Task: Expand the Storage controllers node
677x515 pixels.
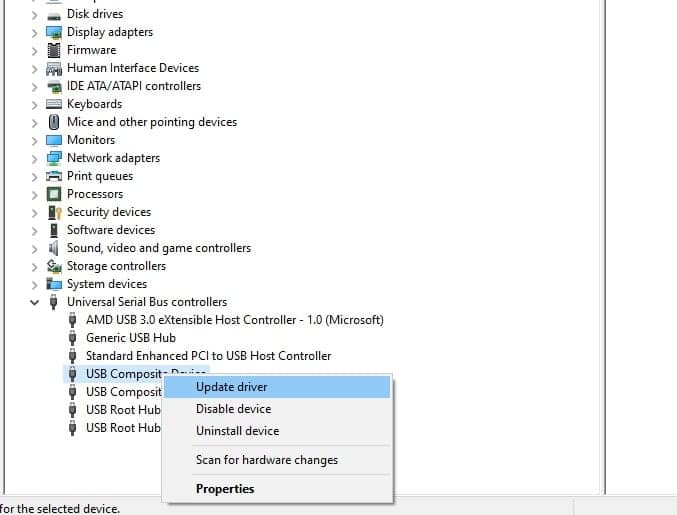Action: 35,267
